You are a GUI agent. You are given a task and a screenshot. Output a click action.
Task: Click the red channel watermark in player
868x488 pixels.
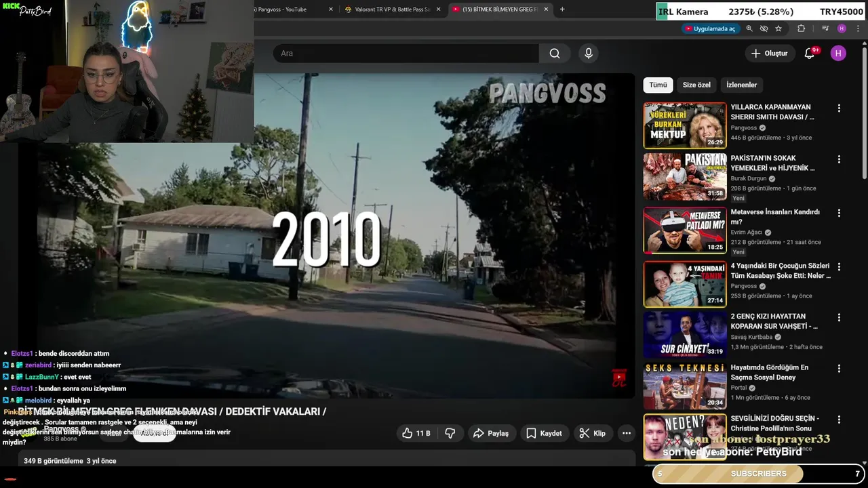click(619, 378)
